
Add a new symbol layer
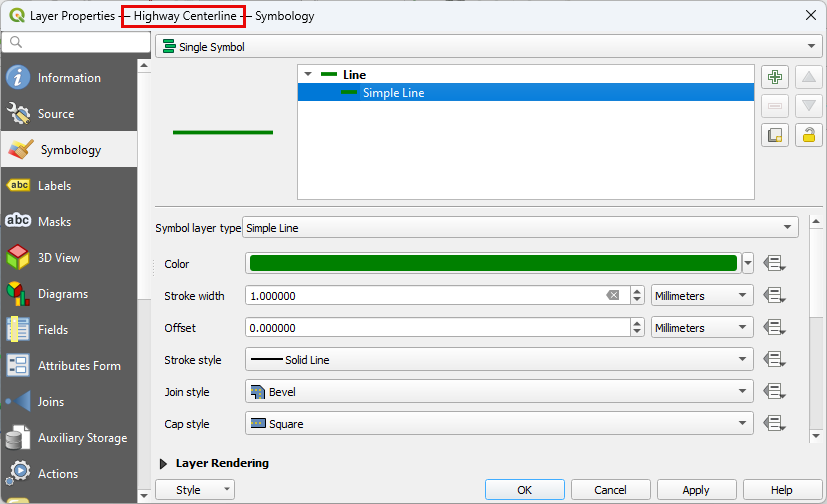775,77
